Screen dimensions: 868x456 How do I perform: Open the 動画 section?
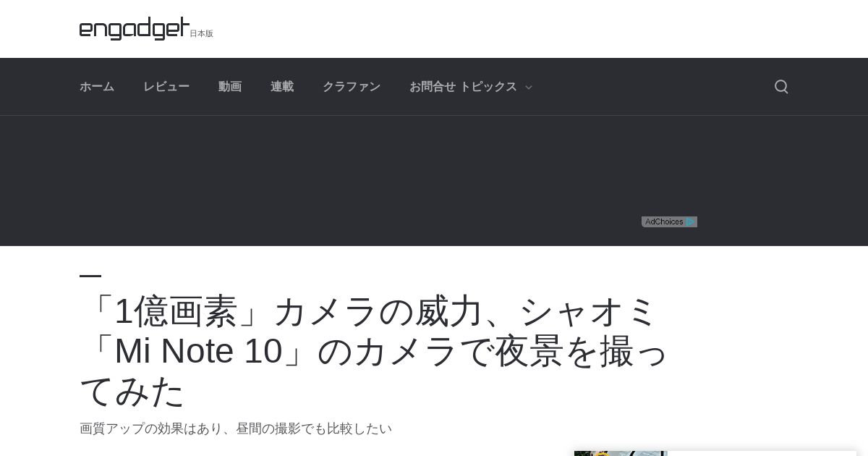click(x=230, y=87)
